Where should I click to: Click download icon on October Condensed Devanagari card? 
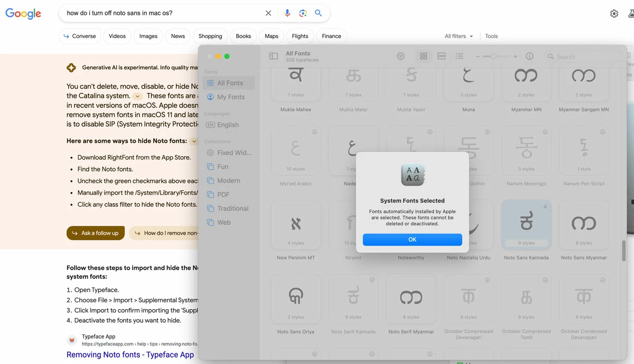[602, 280]
